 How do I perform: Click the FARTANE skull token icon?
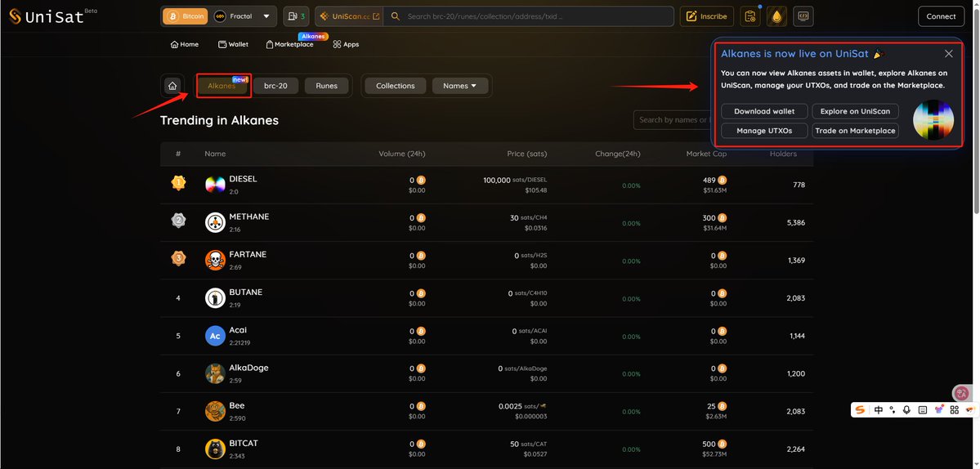point(215,260)
